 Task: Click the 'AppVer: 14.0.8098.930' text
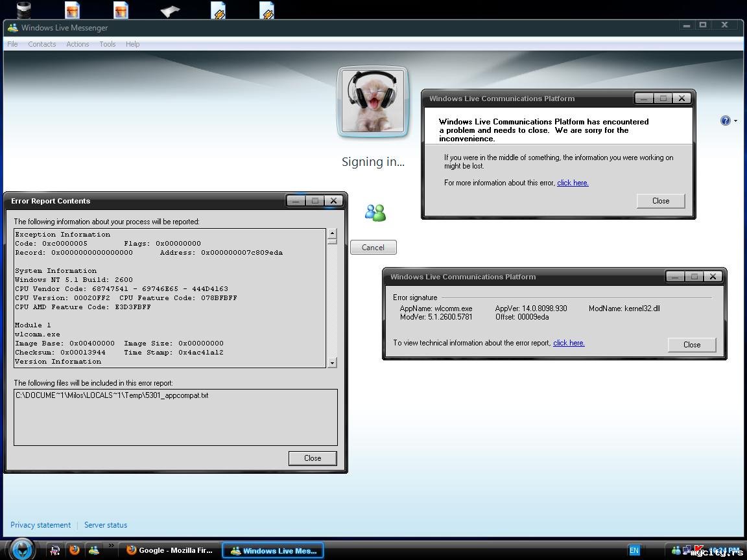click(x=531, y=309)
